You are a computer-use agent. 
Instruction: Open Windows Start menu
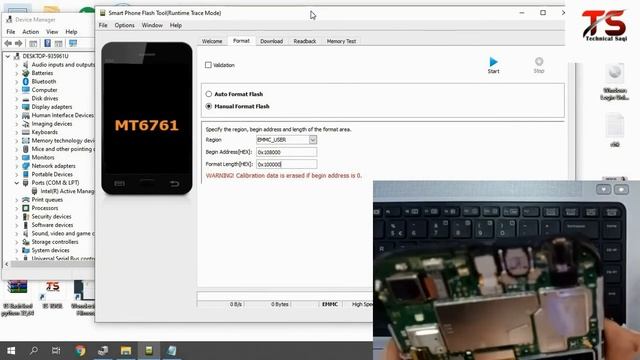tap(11, 351)
